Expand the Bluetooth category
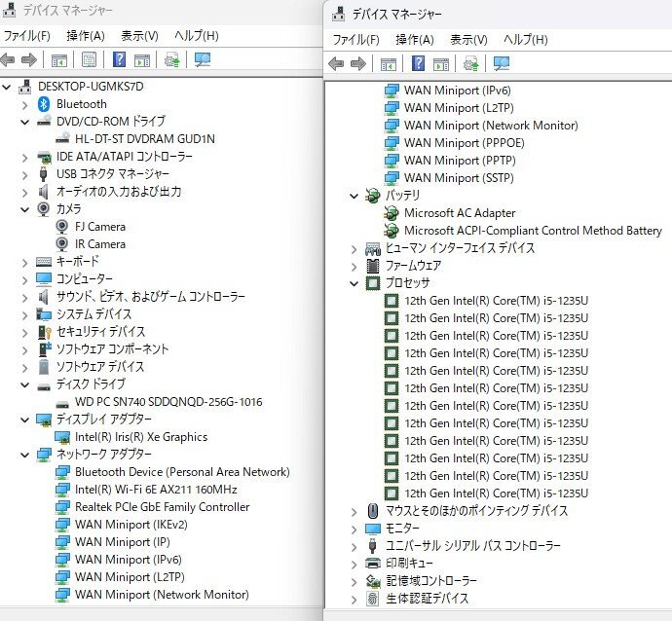The image size is (672, 621). tap(25, 104)
